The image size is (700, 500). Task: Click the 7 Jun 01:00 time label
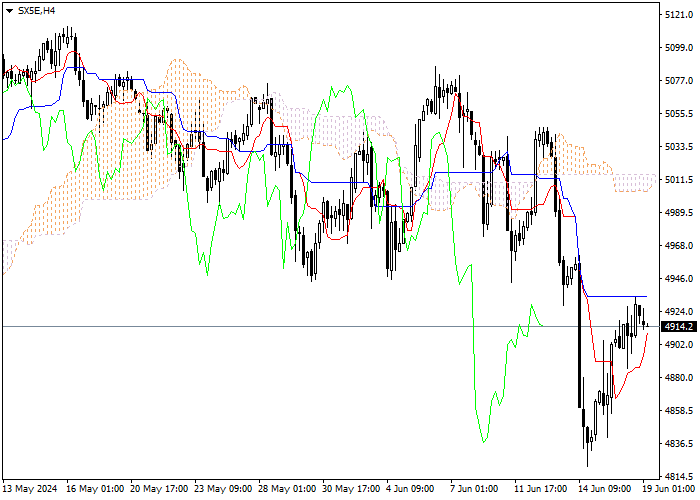pyautogui.click(x=474, y=489)
